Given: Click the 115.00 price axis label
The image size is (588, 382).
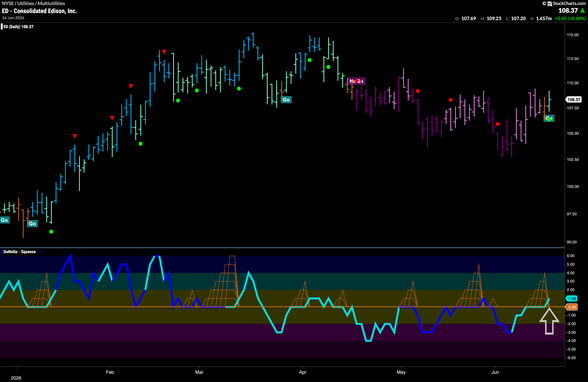Looking at the screenshot, I should 572,35.
